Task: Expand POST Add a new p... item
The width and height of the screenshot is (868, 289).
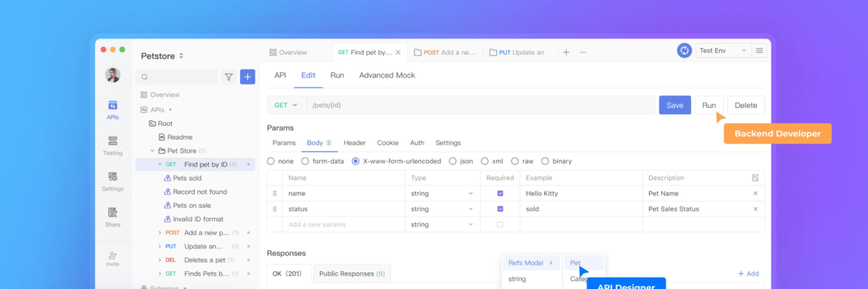Action: click(x=160, y=233)
